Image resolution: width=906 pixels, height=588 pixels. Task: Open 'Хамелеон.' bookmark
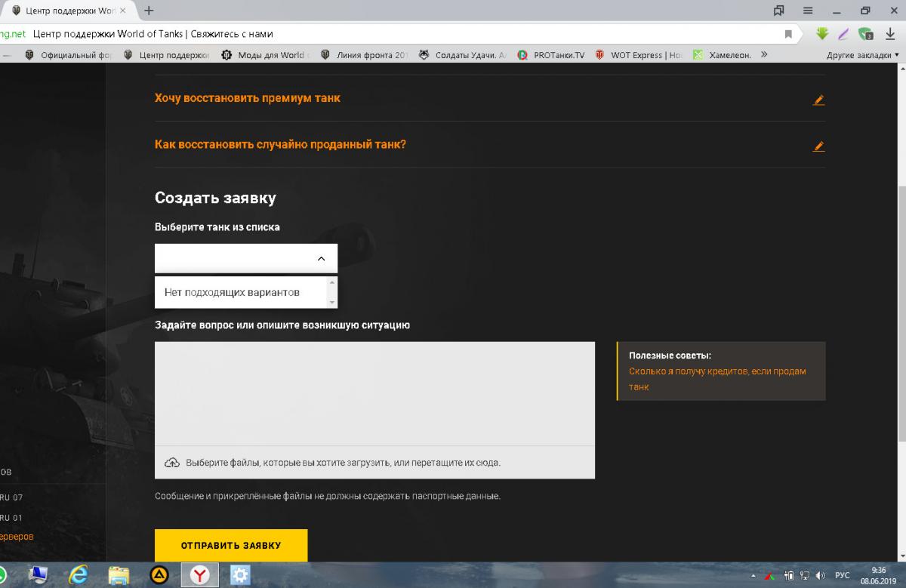[x=723, y=55]
